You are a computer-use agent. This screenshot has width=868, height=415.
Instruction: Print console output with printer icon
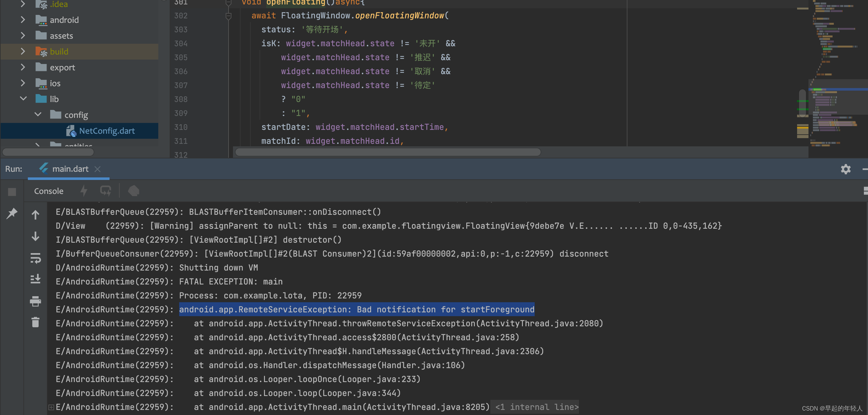pos(35,301)
